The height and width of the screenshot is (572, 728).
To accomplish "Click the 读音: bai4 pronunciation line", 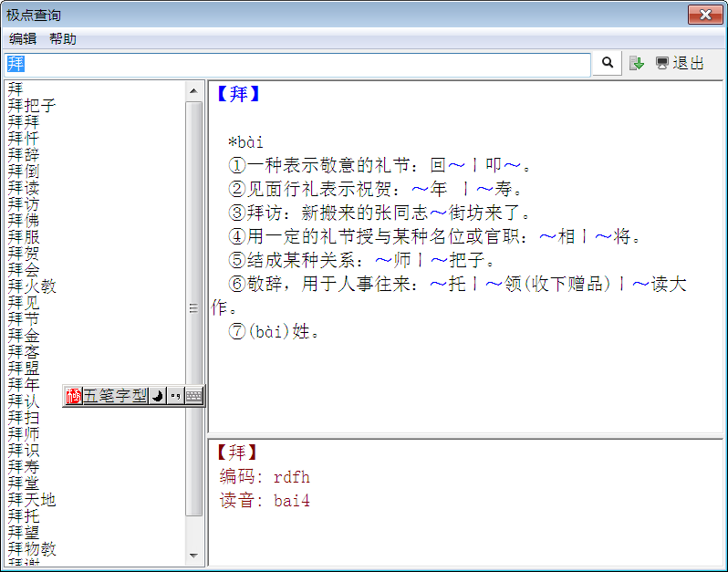I will 265,501.
